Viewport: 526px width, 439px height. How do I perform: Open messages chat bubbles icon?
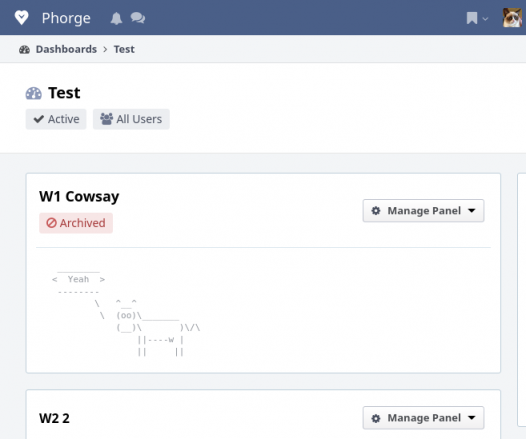pyautogui.click(x=138, y=18)
